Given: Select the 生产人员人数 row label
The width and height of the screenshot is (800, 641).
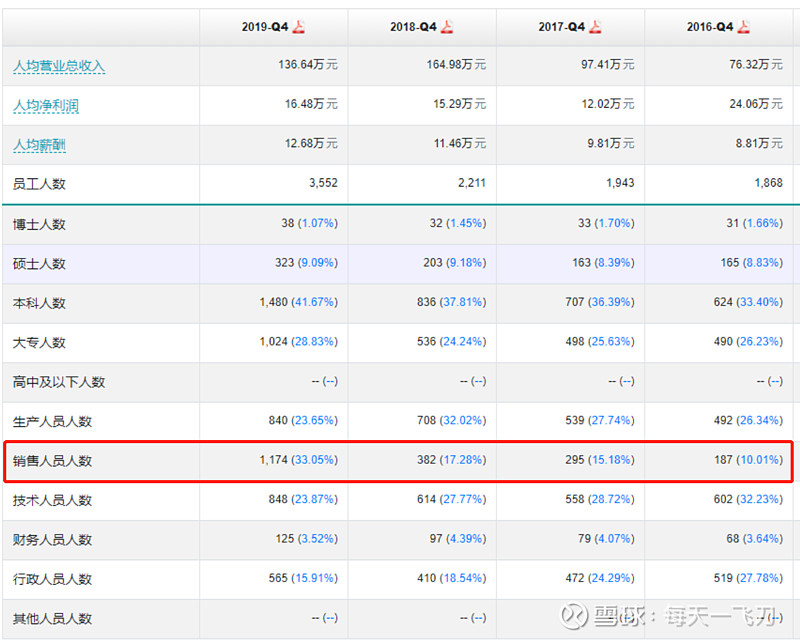Looking at the screenshot, I should pyautogui.click(x=53, y=422).
